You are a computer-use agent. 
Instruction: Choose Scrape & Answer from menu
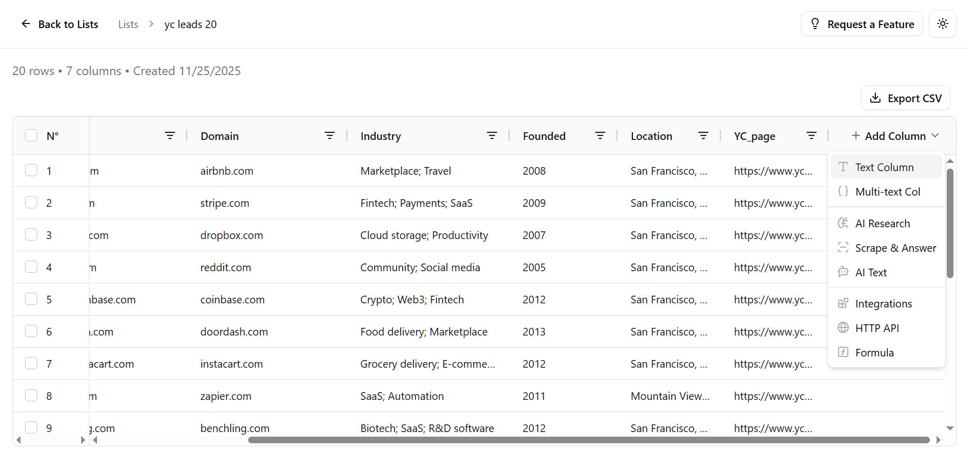pyautogui.click(x=895, y=248)
